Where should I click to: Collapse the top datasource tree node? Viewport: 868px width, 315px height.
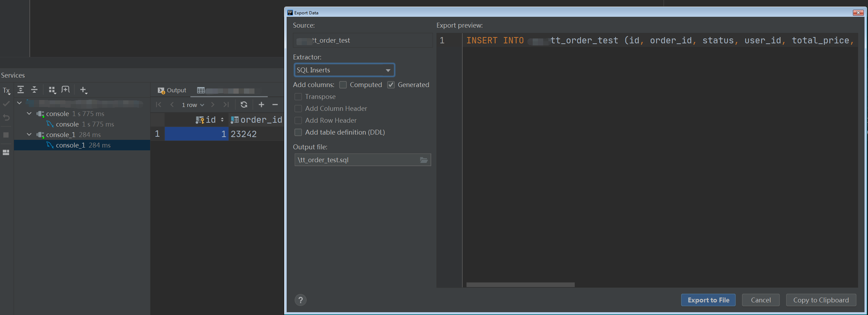20,103
